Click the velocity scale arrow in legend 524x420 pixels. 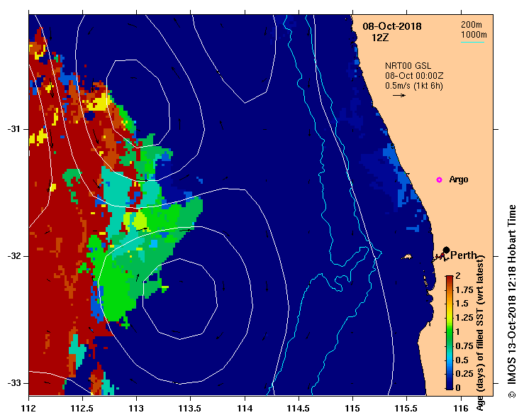tap(398, 96)
